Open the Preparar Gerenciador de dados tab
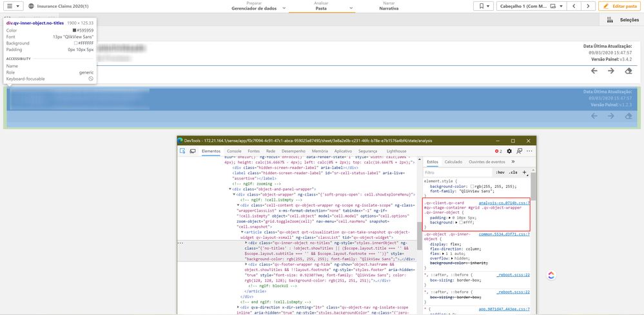644x315 pixels. point(254,6)
